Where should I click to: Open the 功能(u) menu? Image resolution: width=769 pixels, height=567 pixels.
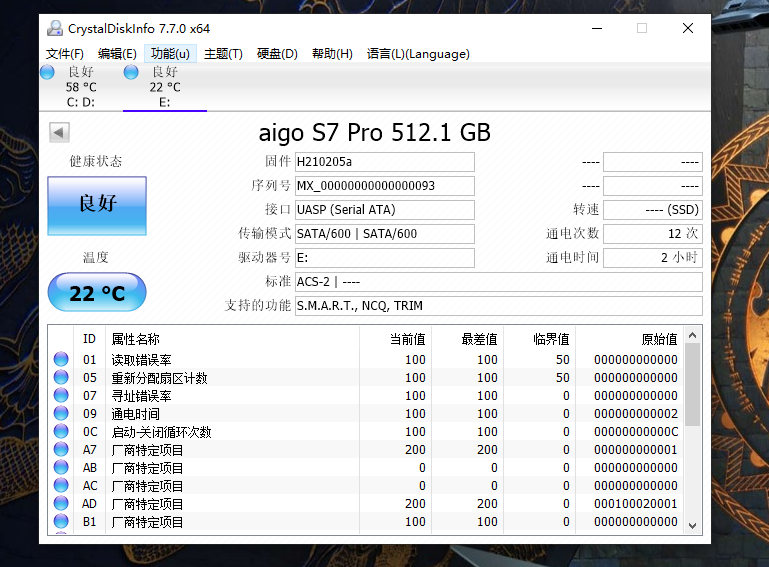(x=170, y=53)
